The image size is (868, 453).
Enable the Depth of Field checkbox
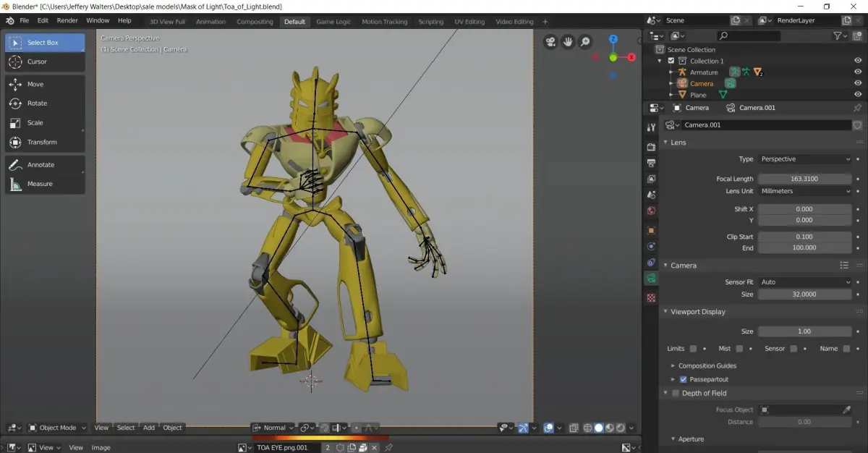click(676, 394)
